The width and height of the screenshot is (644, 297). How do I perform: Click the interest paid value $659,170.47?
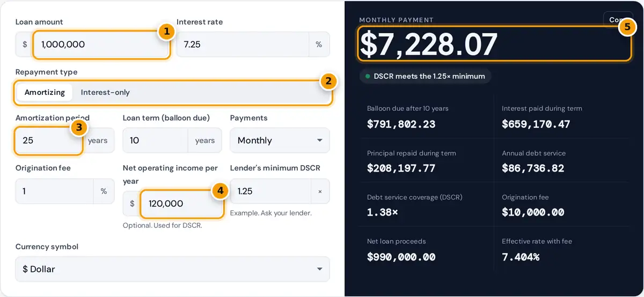(x=536, y=124)
